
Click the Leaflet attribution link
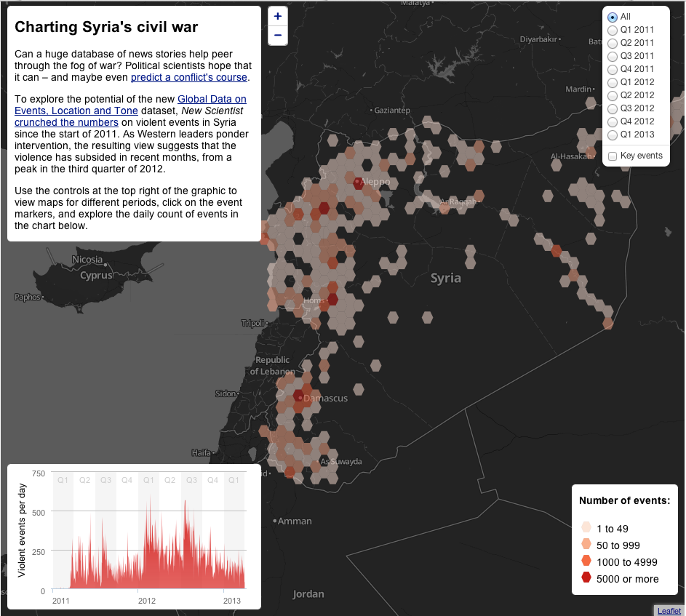pos(669,611)
